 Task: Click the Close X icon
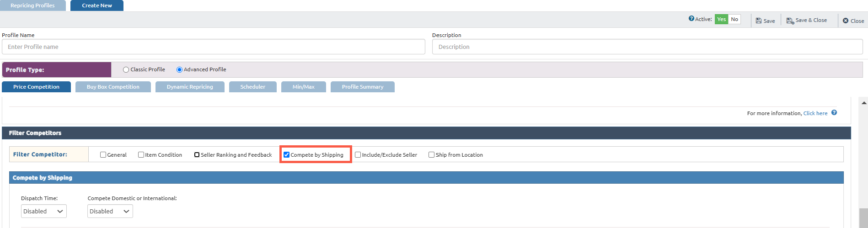846,21
